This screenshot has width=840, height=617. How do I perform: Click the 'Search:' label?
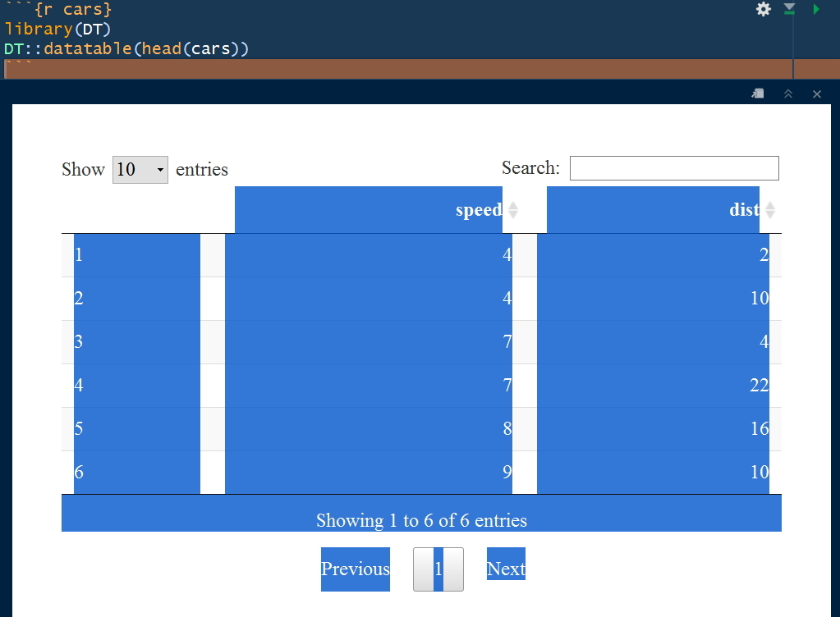[x=531, y=168]
